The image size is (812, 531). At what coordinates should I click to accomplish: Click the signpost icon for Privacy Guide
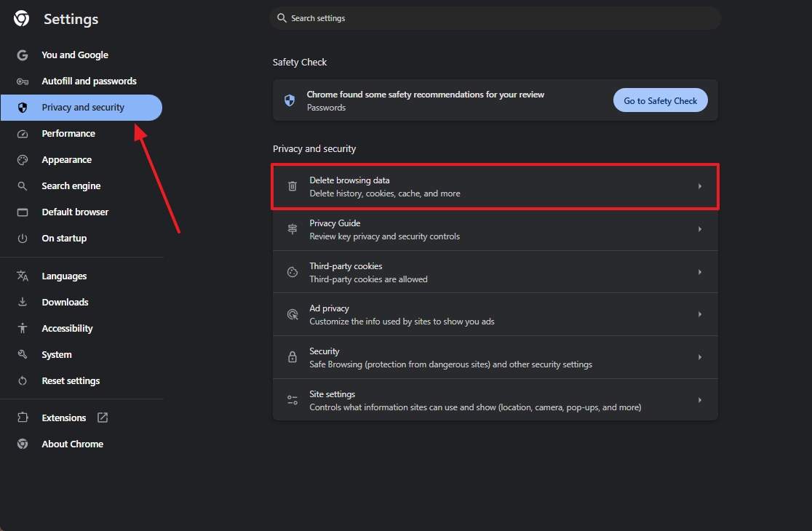[292, 228]
